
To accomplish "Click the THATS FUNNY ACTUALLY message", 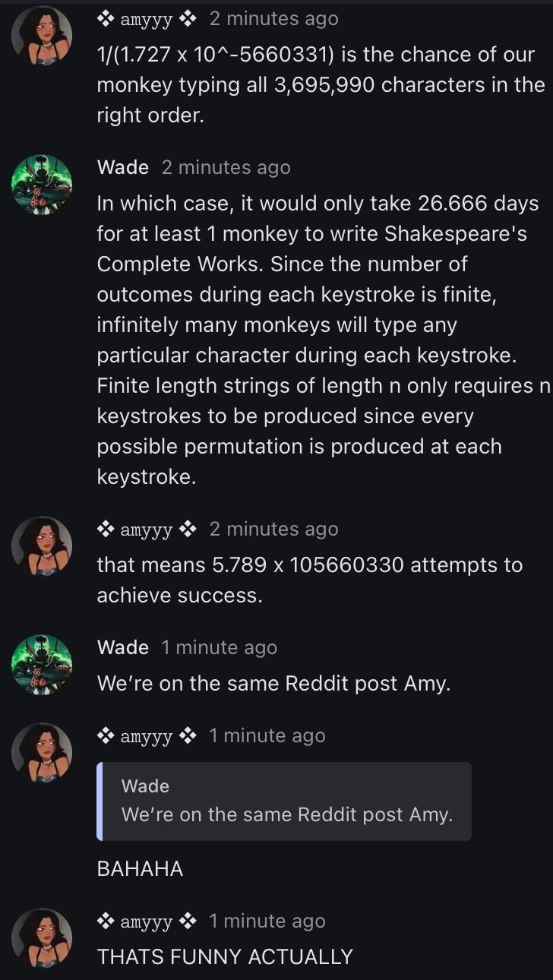I will click(x=225, y=956).
